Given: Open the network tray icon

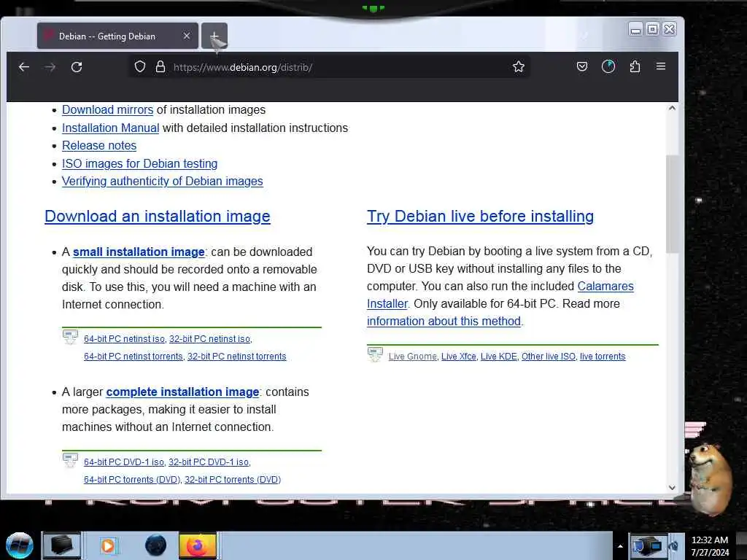Looking at the screenshot, I should (x=648, y=545).
